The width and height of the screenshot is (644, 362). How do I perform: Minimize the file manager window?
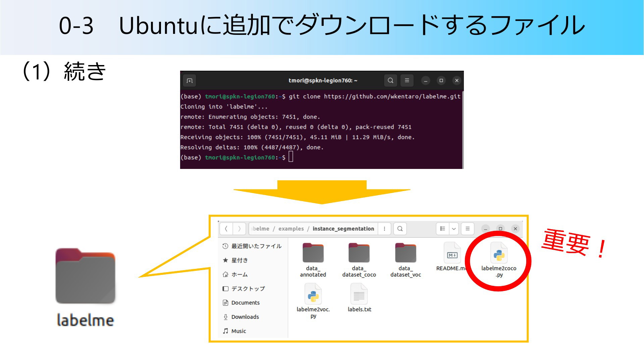485,229
